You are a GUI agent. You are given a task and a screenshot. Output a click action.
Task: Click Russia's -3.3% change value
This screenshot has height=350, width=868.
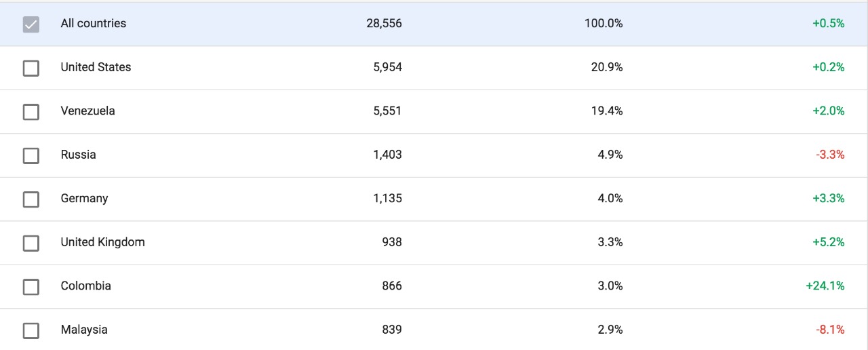[x=830, y=155]
